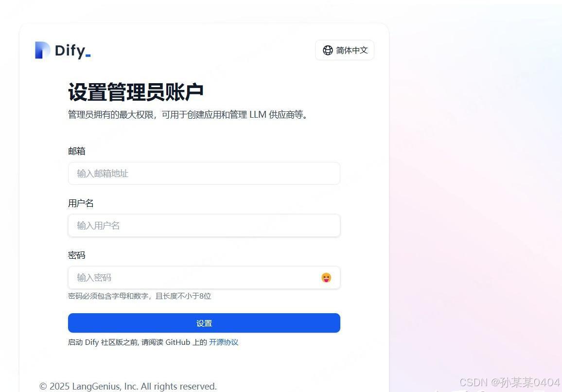Screen dimensions: 562x392
Task: Click the 设置管理员账户 heading
Action: click(x=136, y=92)
